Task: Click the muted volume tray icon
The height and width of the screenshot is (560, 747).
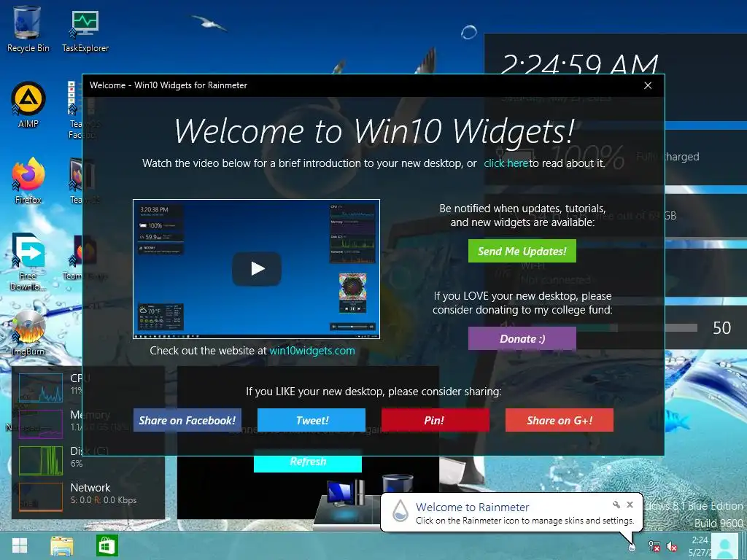Action: [672, 547]
